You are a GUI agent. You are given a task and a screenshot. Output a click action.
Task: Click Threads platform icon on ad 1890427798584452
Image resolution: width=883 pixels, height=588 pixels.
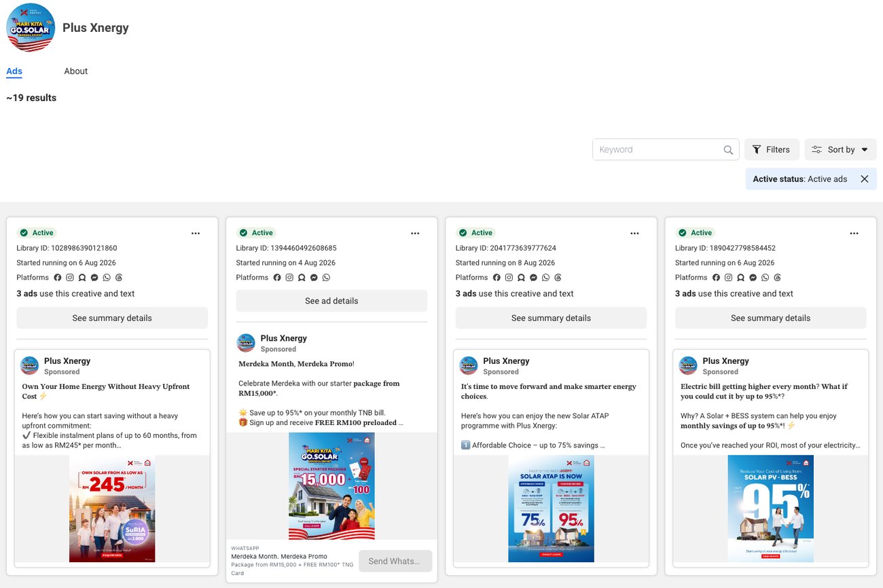tap(777, 278)
